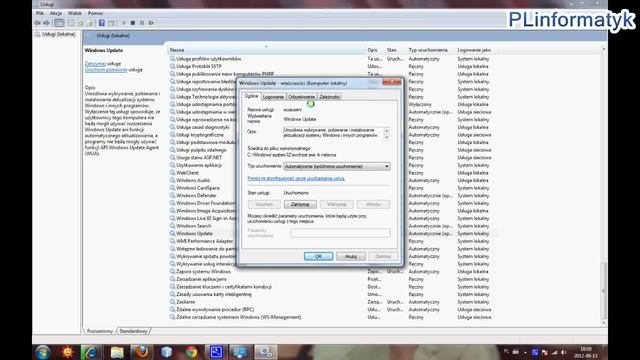This screenshot has width=640, height=360.
Task: Click the sun icon on the taskbar
Action: pos(67,352)
